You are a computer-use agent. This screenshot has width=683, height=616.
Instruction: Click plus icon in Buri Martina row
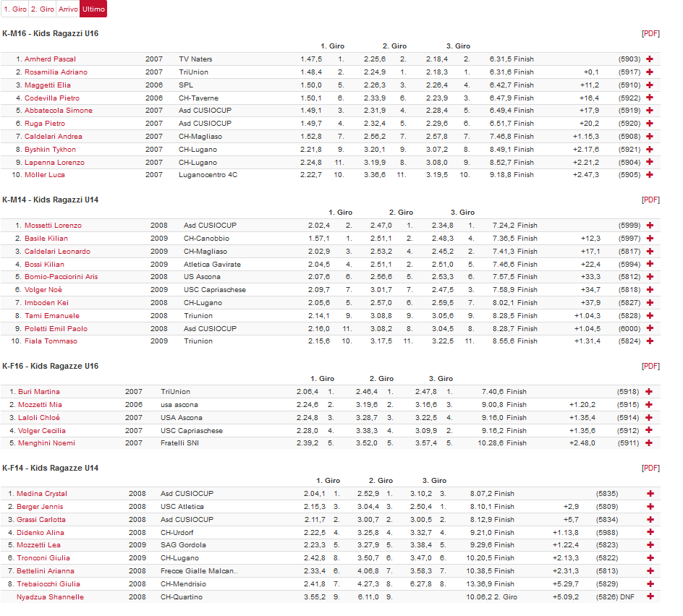649,392
